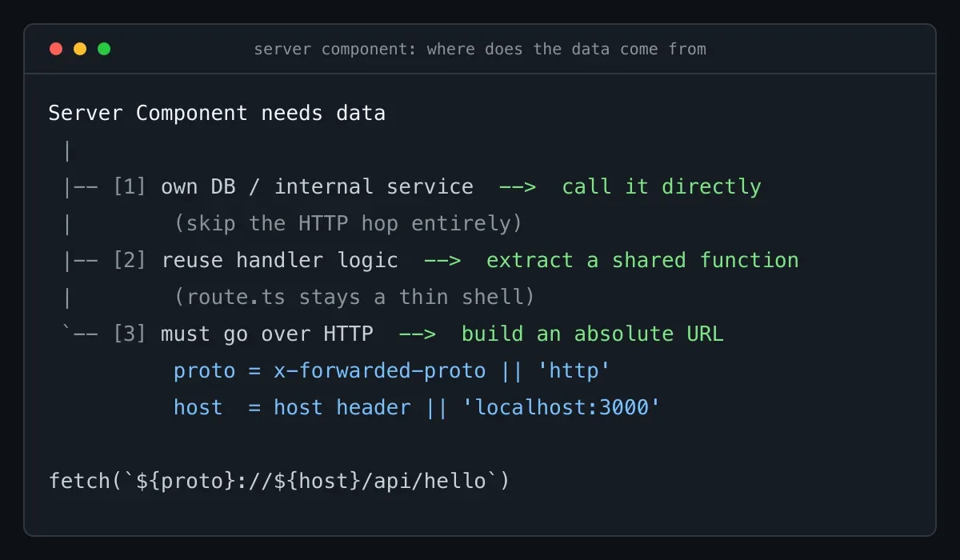Click the text 'reuse handler logic'
This screenshot has height=560, width=960.
click(280, 260)
